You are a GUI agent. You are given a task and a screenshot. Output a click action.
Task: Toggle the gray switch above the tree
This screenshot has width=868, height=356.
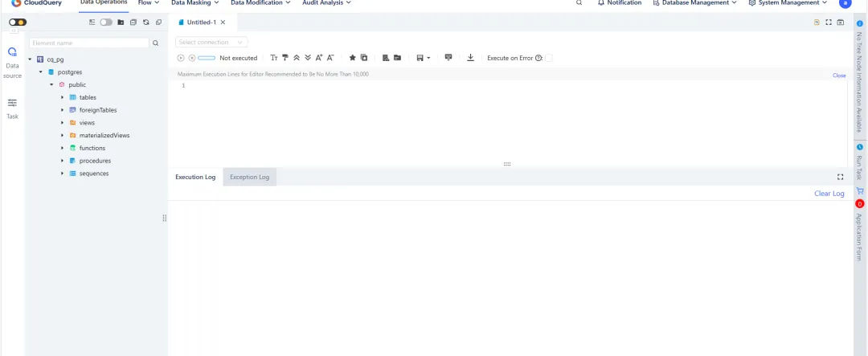[x=106, y=23]
